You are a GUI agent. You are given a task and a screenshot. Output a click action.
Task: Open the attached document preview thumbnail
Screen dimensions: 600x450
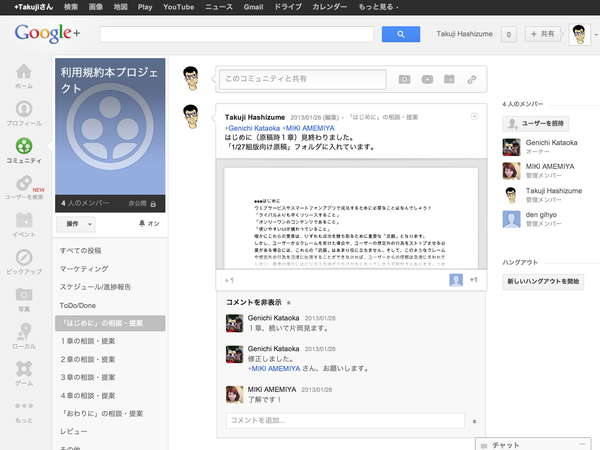[x=351, y=214]
